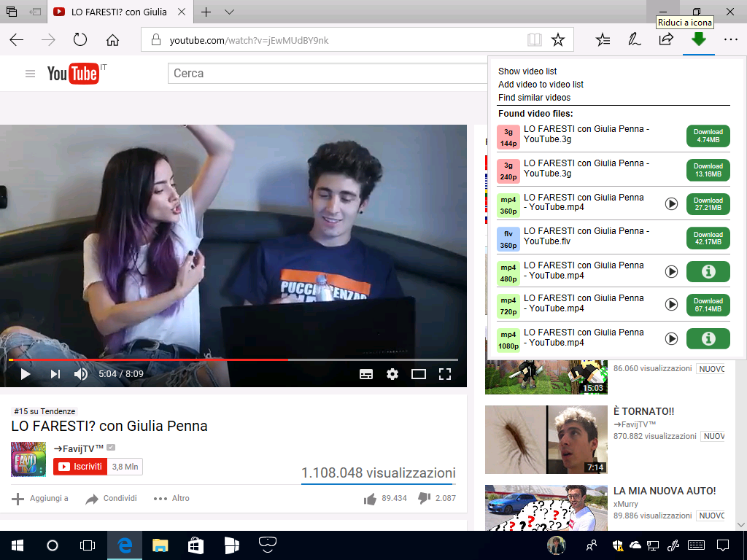Download the 360p mp4 file 27.21MB

coord(708,204)
